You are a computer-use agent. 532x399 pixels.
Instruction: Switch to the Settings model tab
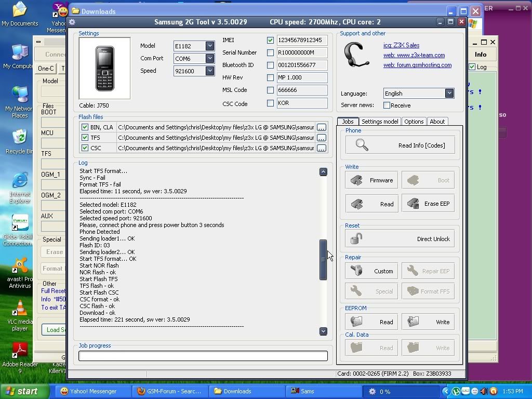coord(380,122)
